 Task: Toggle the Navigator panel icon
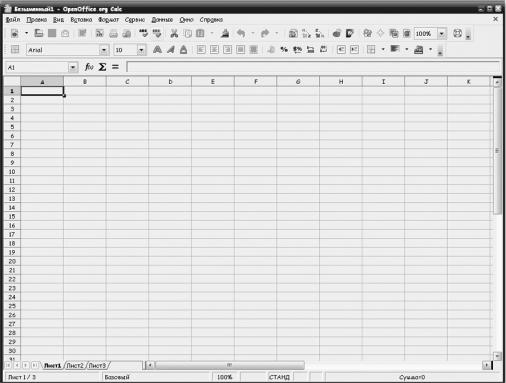tap(380, 33)
